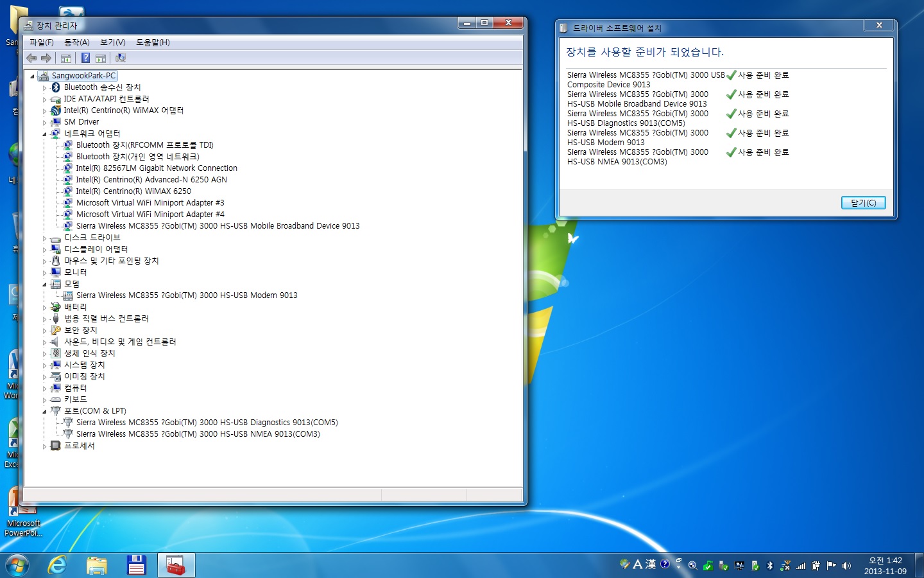Collapse the 포트(COM & LPT) category
The image size is (924, 578).
click(x=45, y=412)
